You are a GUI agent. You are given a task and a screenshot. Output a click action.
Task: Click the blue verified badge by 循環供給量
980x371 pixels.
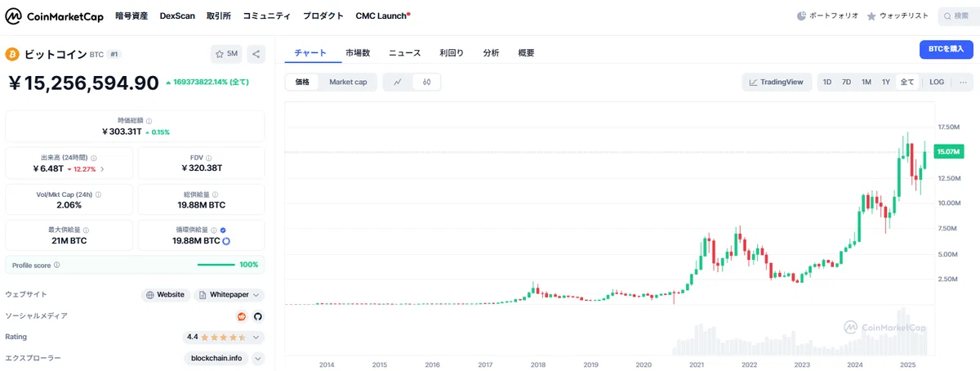point(224,230)
